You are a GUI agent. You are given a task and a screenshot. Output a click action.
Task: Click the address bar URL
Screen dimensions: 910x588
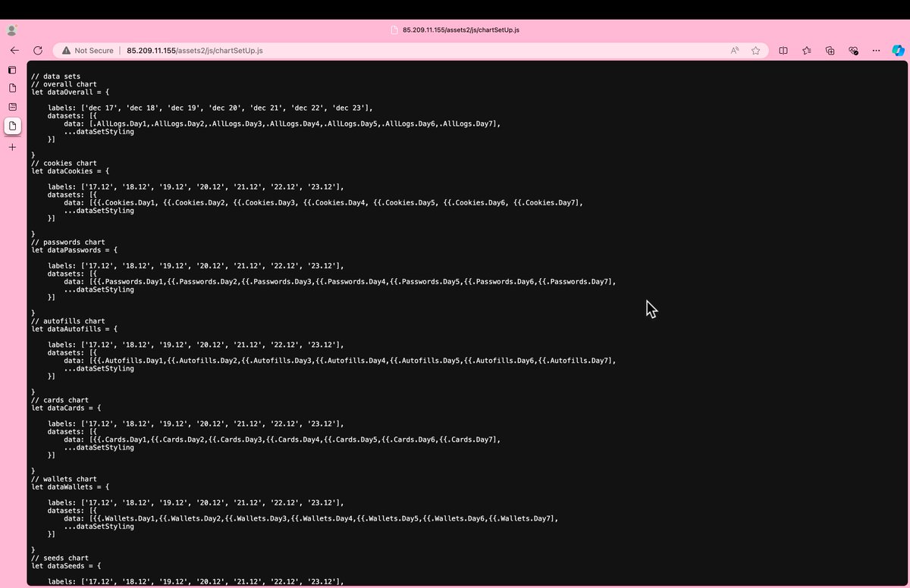[195, 51]
